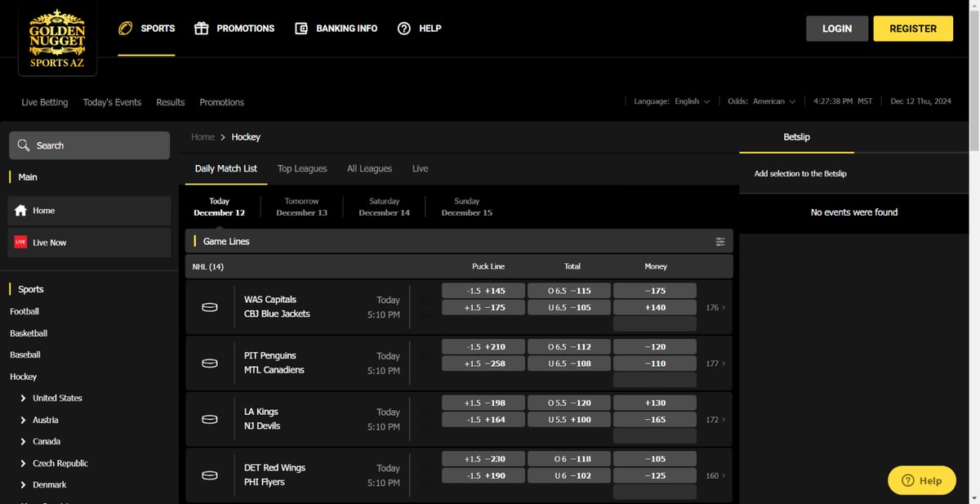Viewport: 980px width, 504px height.
Task: Select the Tomorrow December 13 date tab
Action: click(x=302, y=207)
